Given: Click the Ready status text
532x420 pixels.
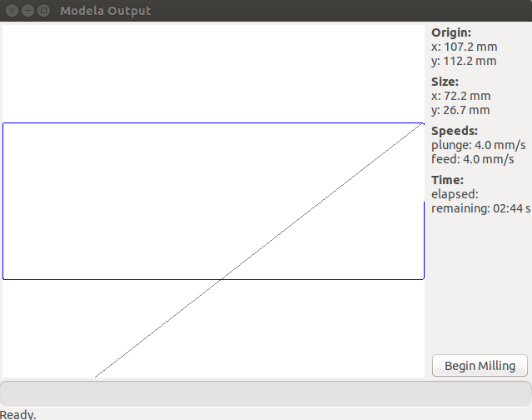Looking at the screenshot, I should 18,414.
